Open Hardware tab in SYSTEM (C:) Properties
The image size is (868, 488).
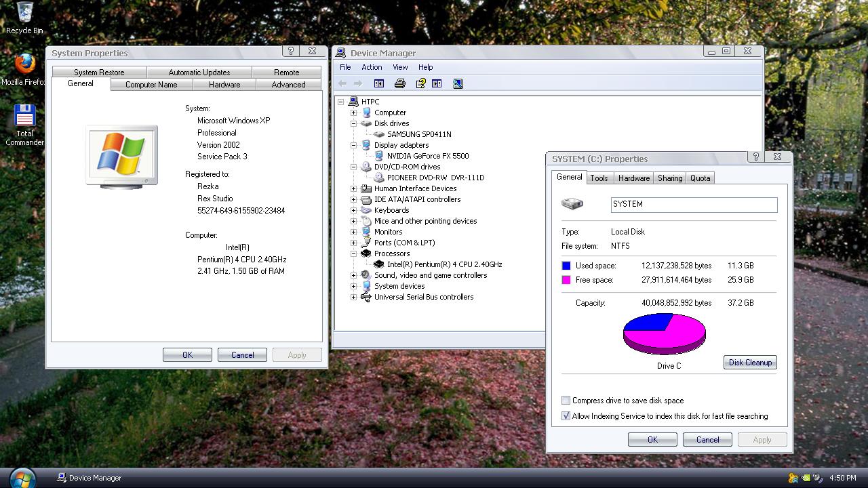[x=634, y=178]
